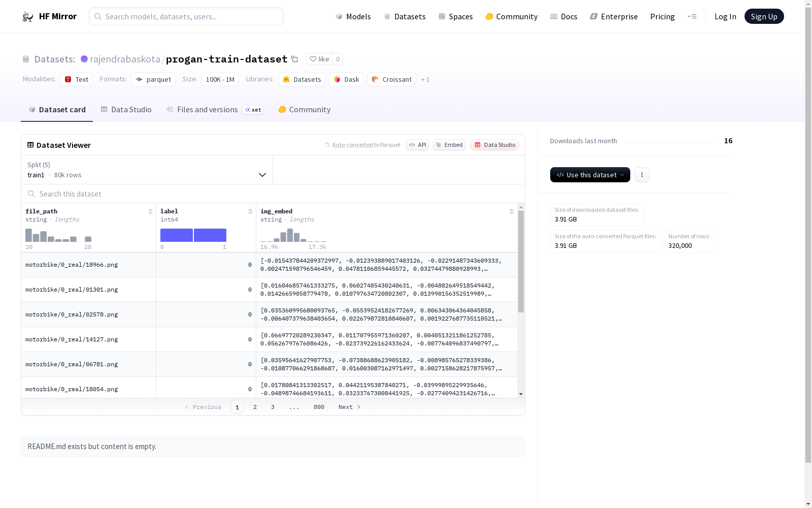Click the Text modality tag

coord(77,79)
